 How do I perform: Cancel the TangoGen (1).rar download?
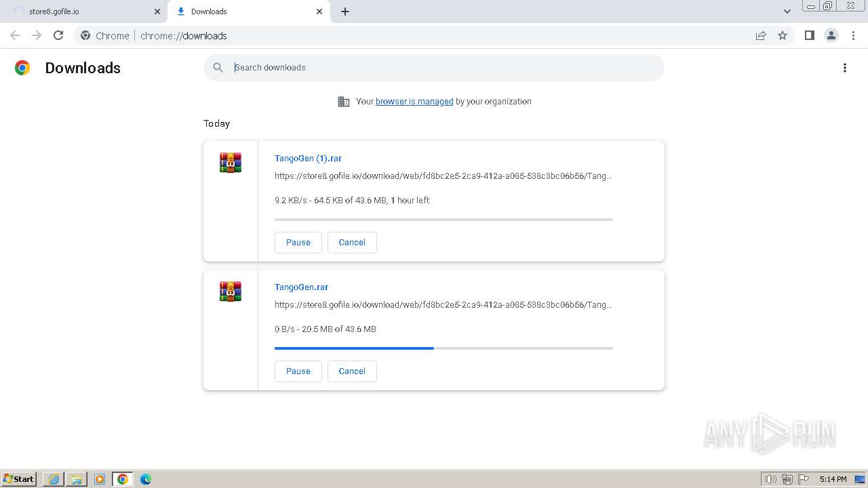coord(352,243)
